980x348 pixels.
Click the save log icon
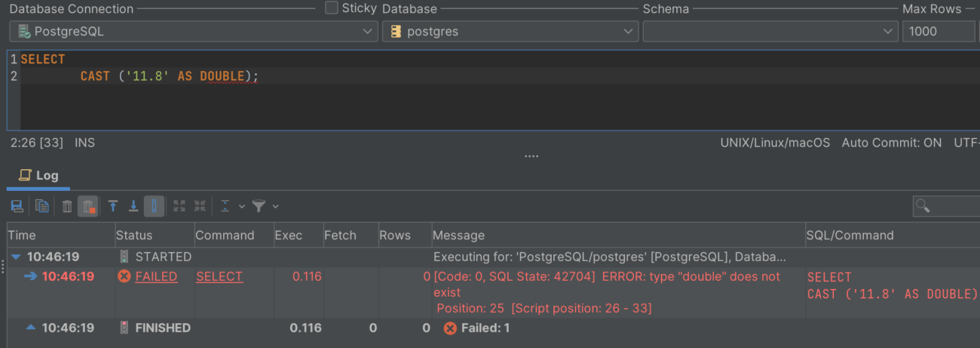click(x=17, y=206)
